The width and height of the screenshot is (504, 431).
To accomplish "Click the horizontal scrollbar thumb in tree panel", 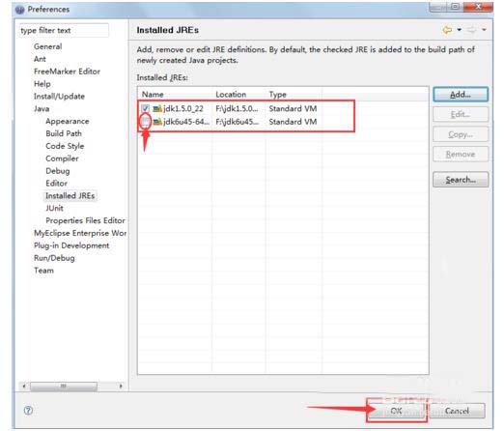I will [x=64, y=386].
